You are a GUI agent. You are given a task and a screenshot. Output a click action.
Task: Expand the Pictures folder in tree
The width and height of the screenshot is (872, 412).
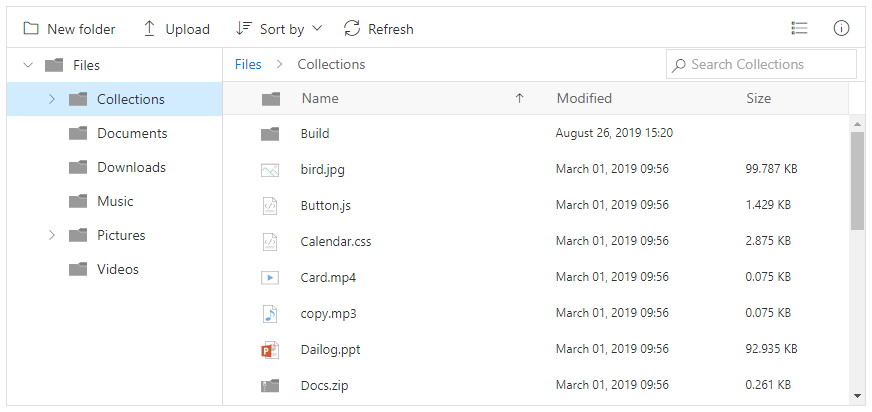point(51,236)
